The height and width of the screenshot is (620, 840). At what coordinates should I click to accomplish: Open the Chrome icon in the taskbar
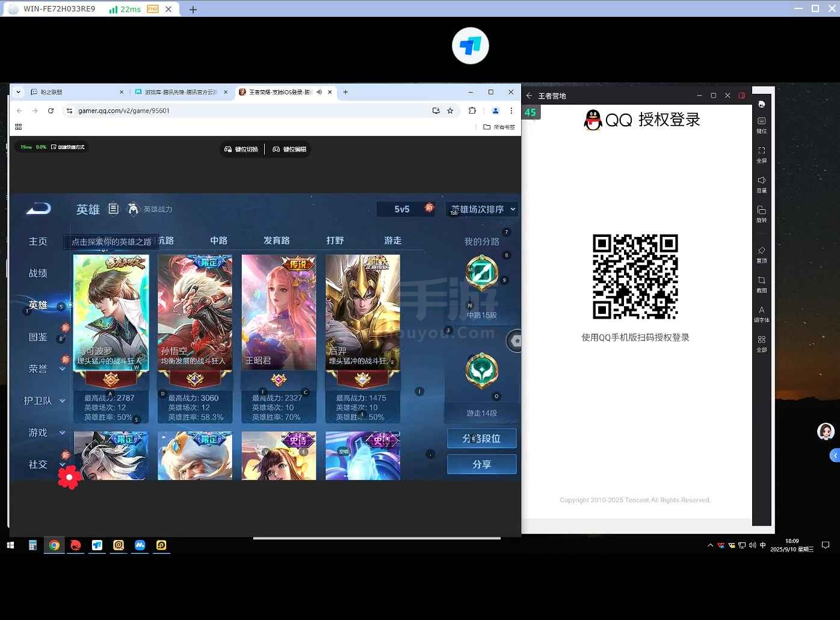[54, 545]
